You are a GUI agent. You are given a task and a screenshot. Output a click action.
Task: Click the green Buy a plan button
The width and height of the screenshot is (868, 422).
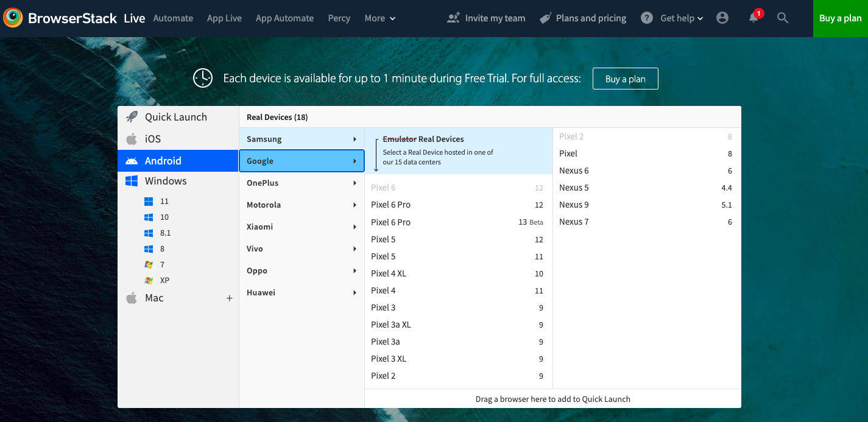[x=840, y=18]
